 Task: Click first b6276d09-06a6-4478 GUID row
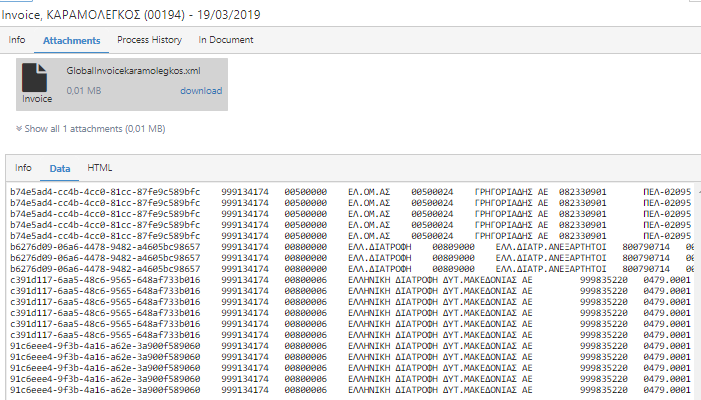105,247
